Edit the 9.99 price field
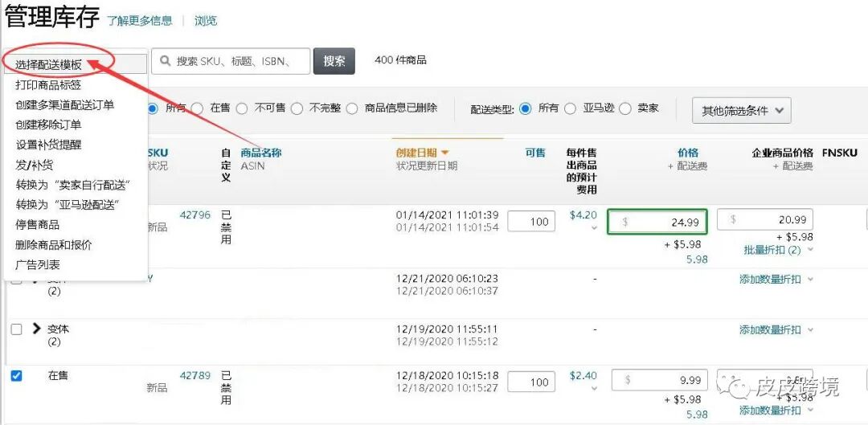Image resolution: width=868 pixels, height=425 pixels. point(659,380)
